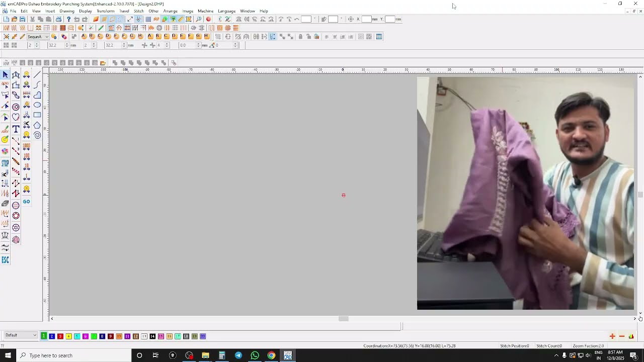Click the Open file icon
The height and width of the screenshot is (362, 644).
(14, 19)
